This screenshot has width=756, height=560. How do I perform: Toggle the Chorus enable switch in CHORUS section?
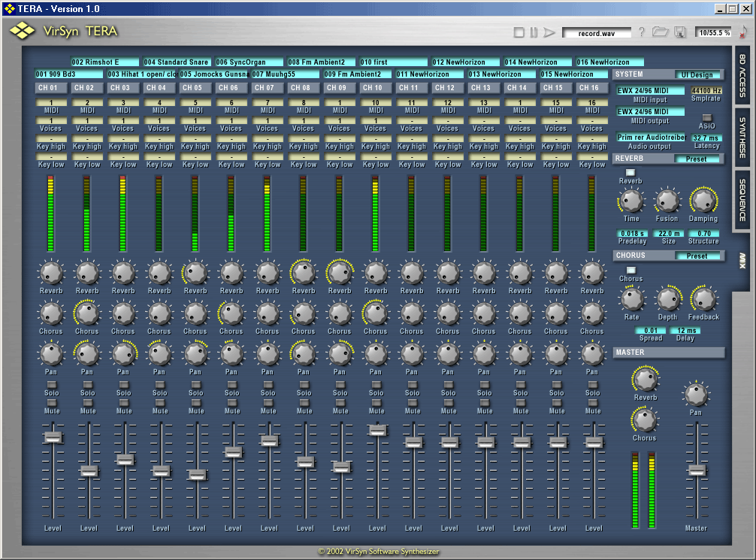click(631, 270)
